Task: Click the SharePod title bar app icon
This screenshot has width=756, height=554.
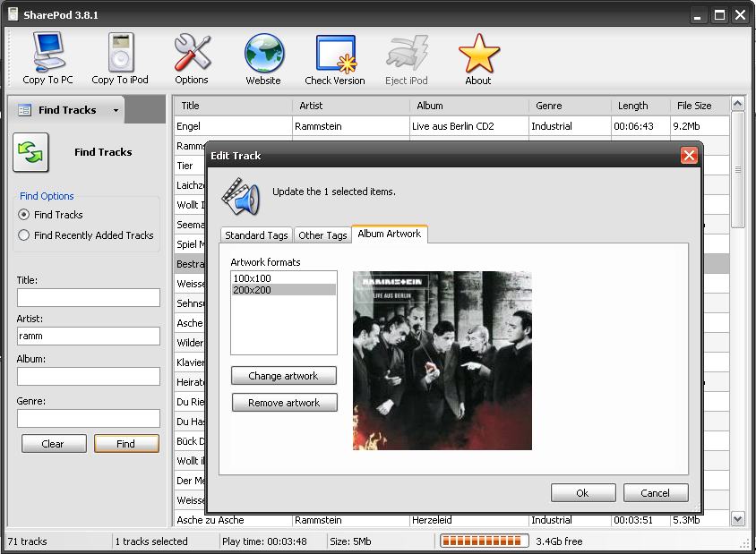Action: click(x=13, y=14)
